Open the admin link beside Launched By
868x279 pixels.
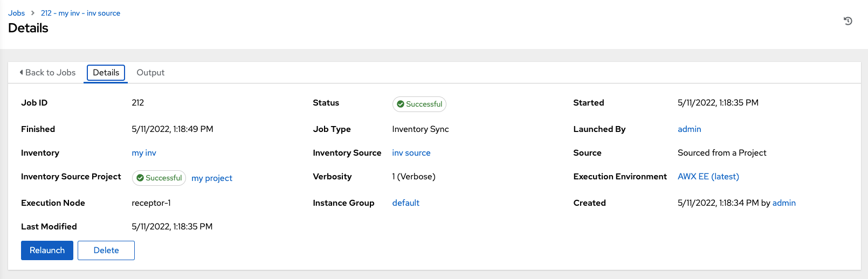[x=689, y=129]
